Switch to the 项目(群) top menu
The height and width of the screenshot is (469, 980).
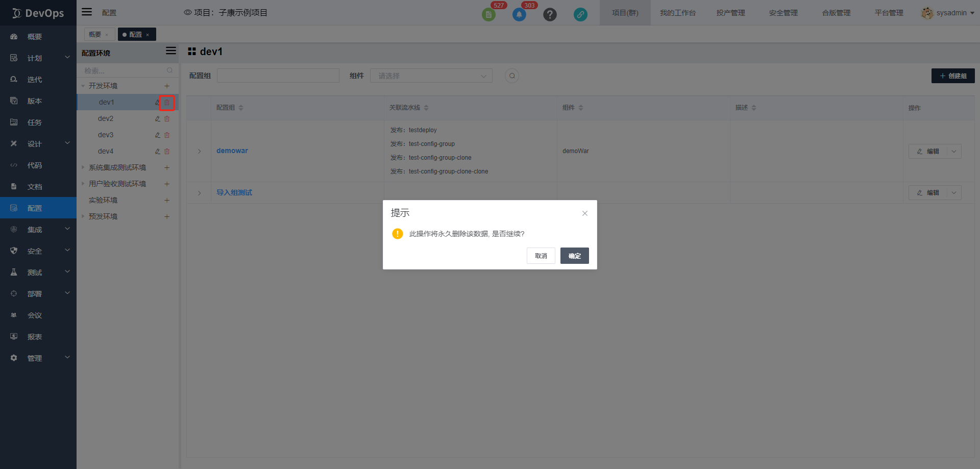coord(625,13)
